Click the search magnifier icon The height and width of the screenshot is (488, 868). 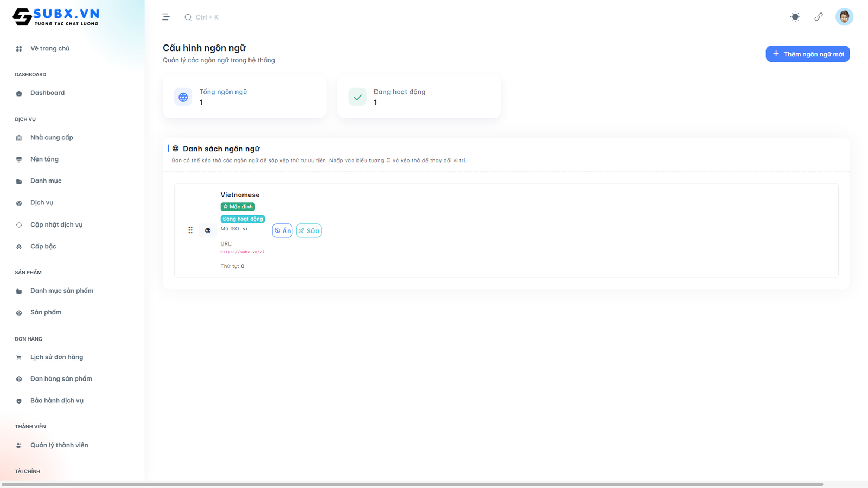click(188, 17)
